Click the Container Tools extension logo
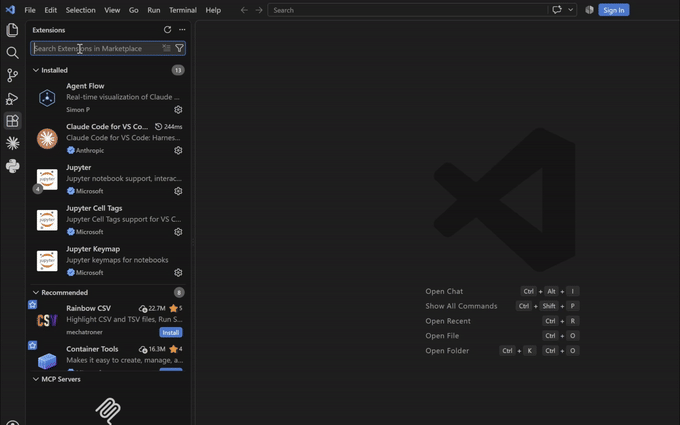Image resolution: width=680 pixels, height=425 pixels. coord(47,360)
